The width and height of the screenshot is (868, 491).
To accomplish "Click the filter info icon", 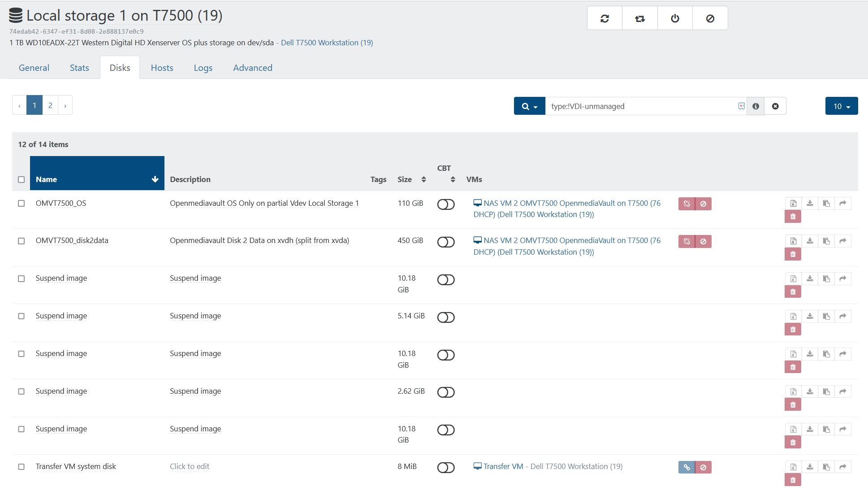I will tap(756, 106).
